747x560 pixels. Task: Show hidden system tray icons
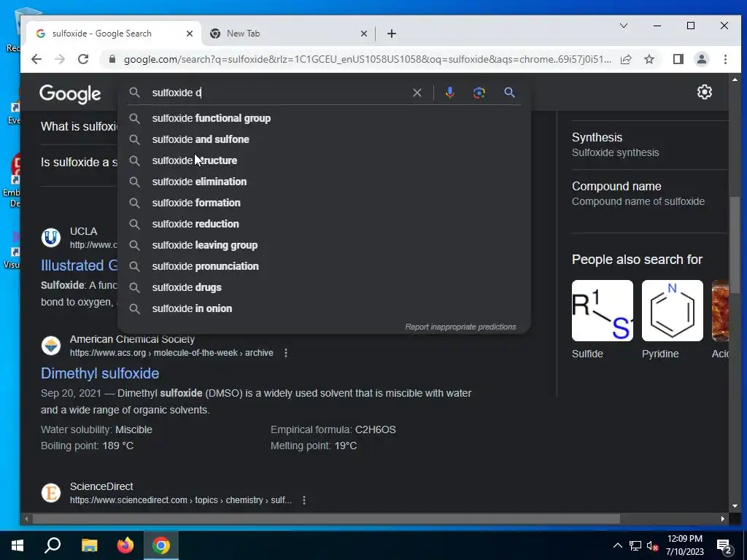[x=617, y=545]
